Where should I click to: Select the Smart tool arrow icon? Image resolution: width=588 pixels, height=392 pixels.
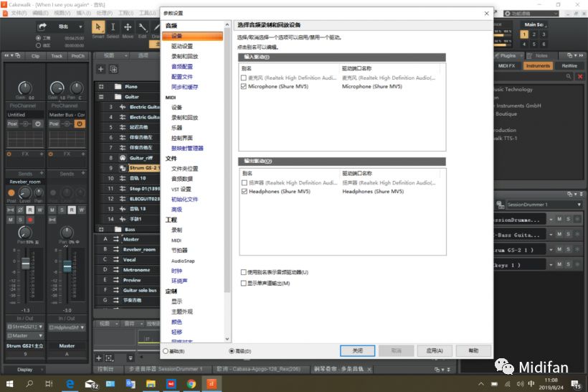pos(98,27)
